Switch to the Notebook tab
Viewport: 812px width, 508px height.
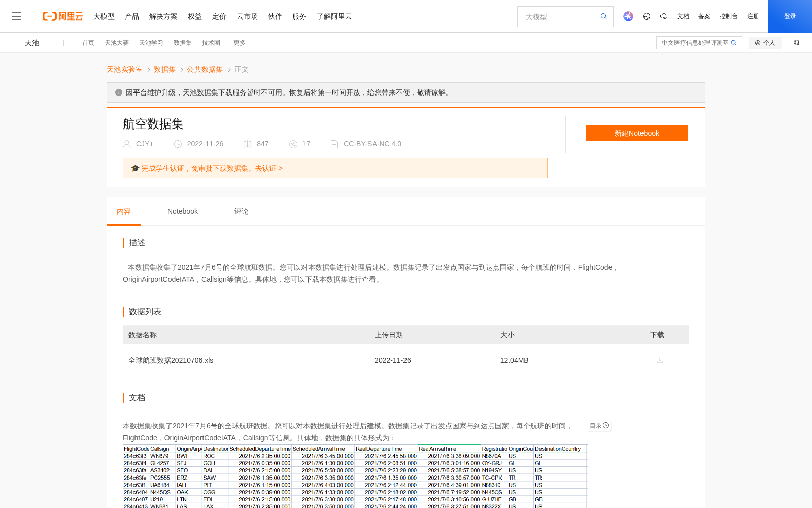pyautogui.click(x=183, y=211)
